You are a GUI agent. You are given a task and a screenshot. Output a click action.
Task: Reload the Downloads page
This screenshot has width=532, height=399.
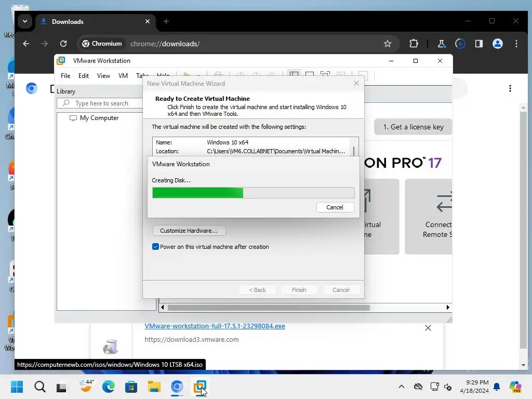click(63, 44)
